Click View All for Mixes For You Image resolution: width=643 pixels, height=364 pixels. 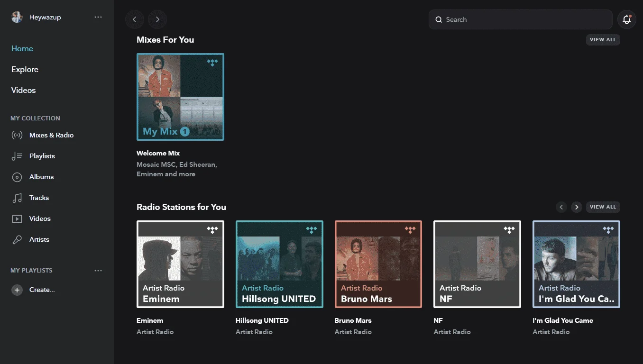click(603, 40)
